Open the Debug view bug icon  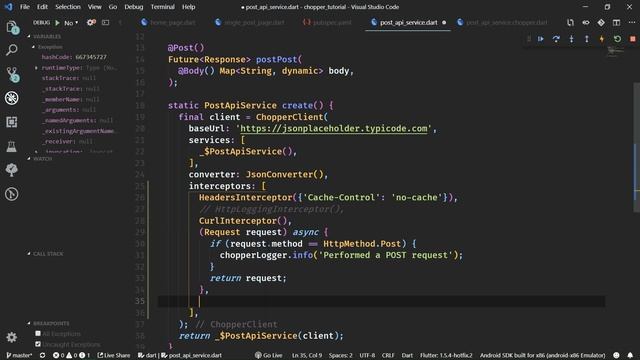pos(12,98)
